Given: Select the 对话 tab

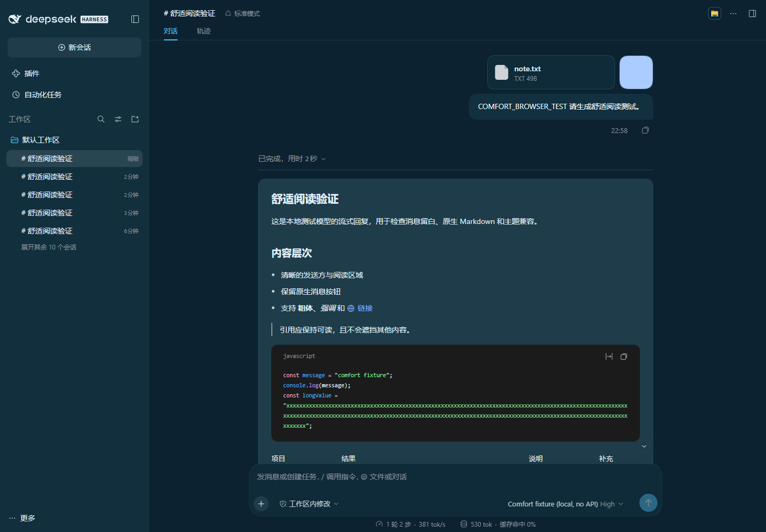Looking at the screenshot, I should (x=171, y=31).
